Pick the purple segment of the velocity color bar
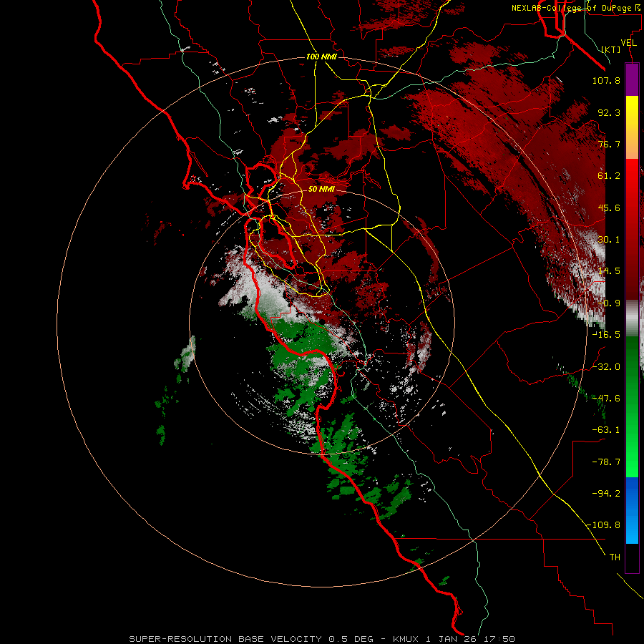Image resolution: width=644 pixels, height=644 pixels. pos(632,79)
